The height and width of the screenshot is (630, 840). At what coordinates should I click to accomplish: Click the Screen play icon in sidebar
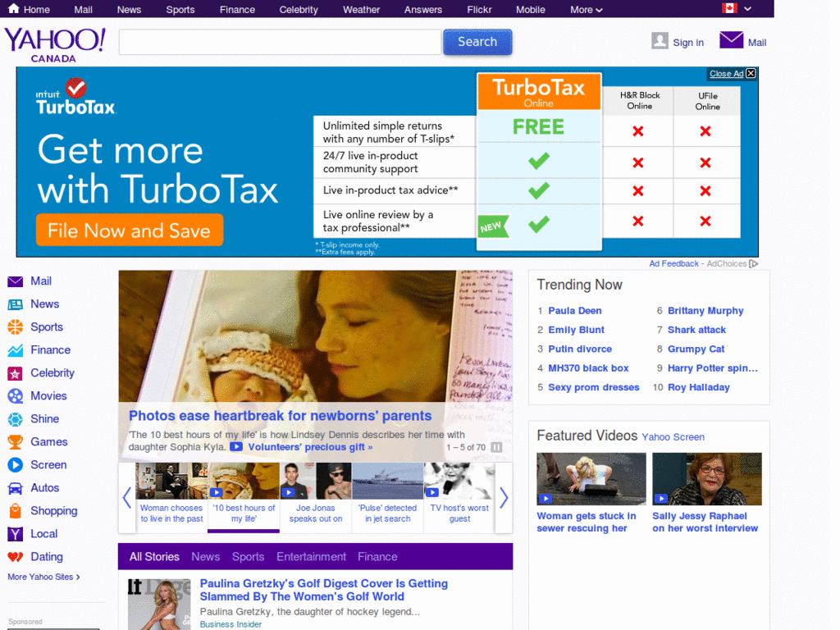click(x=15, y=465)
